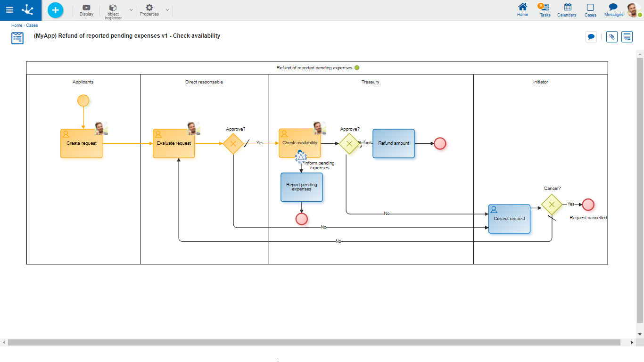644x362 pixels.
Task: Click the Home breadcrumb link
Action: pyautogui.click(x=17, y=25)
